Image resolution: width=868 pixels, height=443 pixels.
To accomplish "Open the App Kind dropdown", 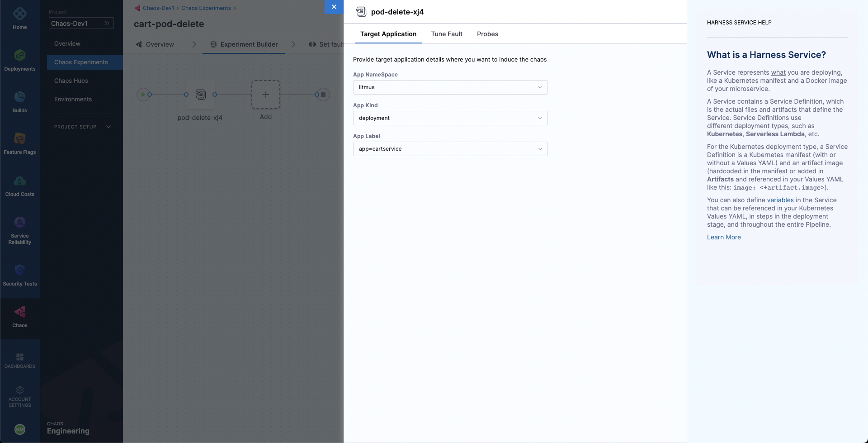I will pyautogui.click(x=450, y=118).
